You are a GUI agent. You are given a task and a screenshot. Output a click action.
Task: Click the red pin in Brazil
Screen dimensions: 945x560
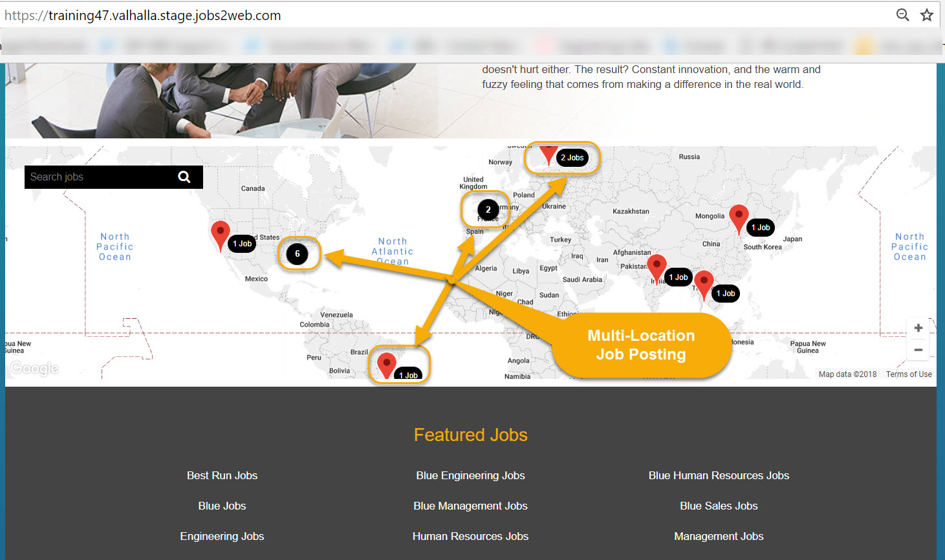(386, 365)
